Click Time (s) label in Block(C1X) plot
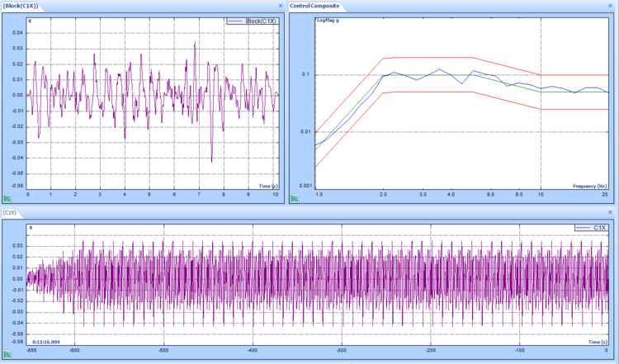Image resolution: width=619 pixels, height=364 pixels. click(x=270, y=187)
